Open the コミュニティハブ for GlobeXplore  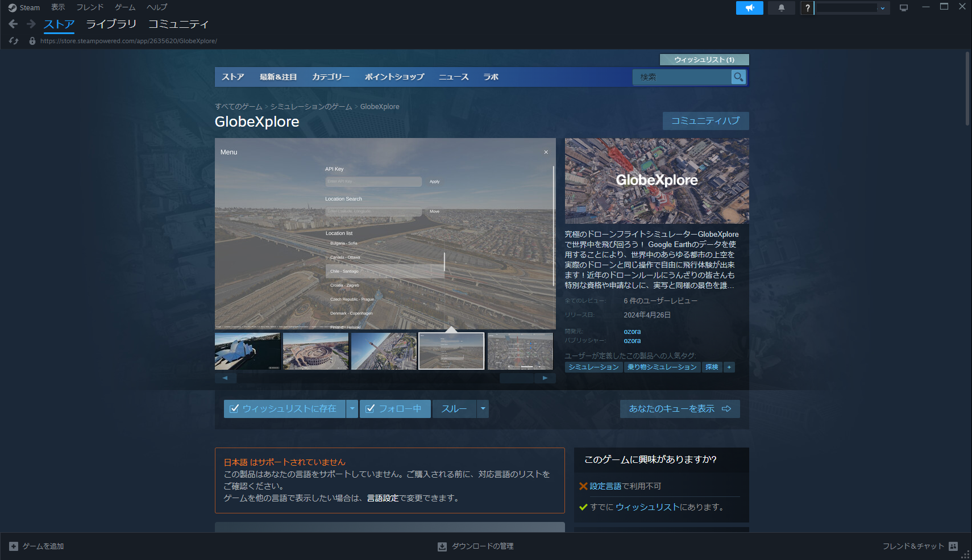pos(706,120)
